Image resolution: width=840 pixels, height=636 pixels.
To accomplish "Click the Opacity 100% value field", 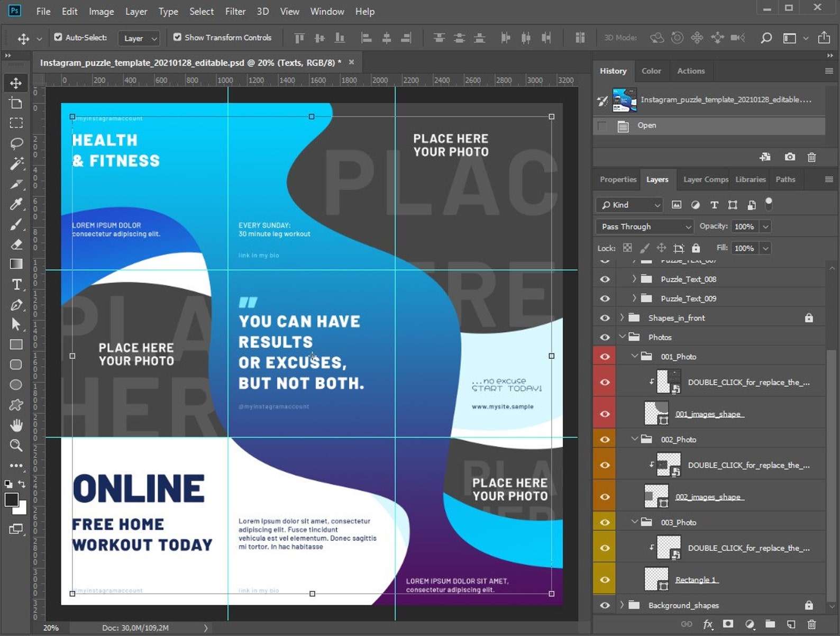I will [x=745, y=226].
